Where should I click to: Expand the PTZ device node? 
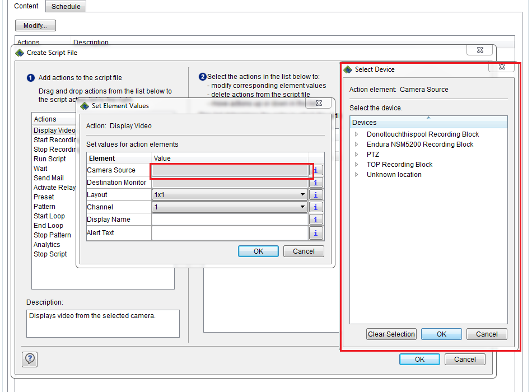pyautogui.click(x=356, y=154)
